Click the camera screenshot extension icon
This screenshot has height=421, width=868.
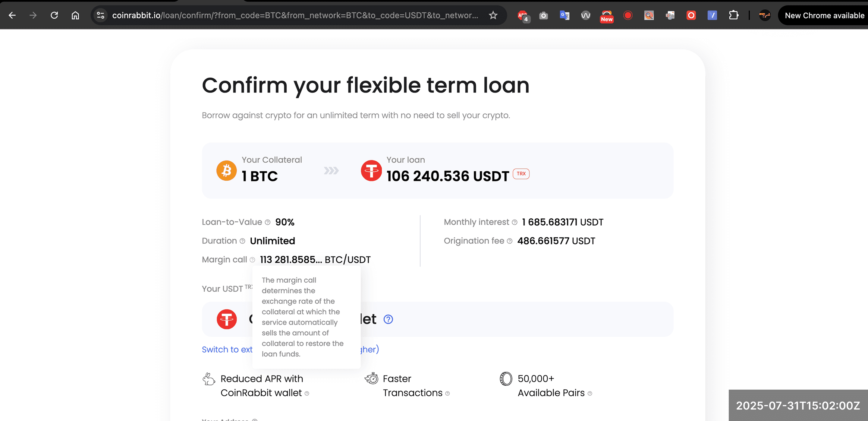543,15
